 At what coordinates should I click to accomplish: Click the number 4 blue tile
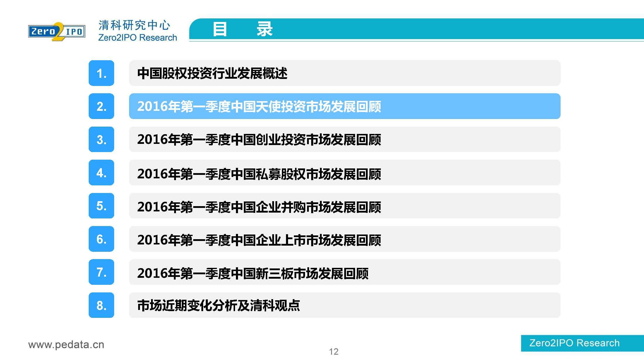[x=101, y=173]
